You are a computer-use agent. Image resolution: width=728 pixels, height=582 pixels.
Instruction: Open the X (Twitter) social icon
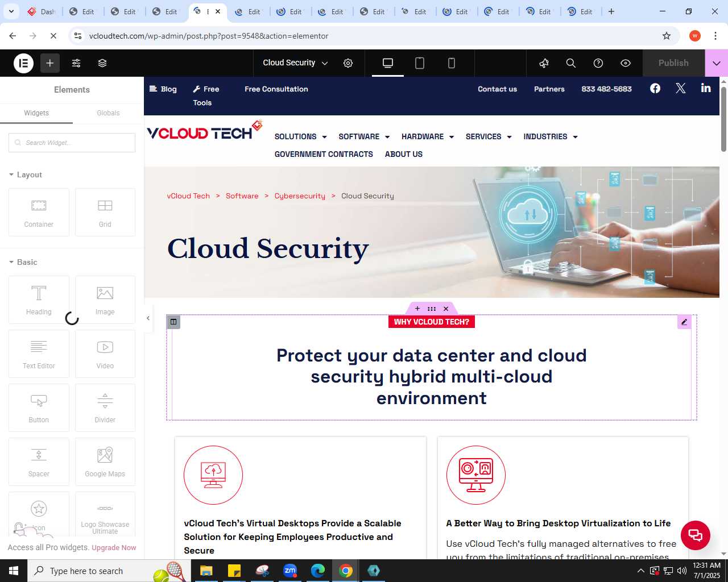(x=681, y=88)
